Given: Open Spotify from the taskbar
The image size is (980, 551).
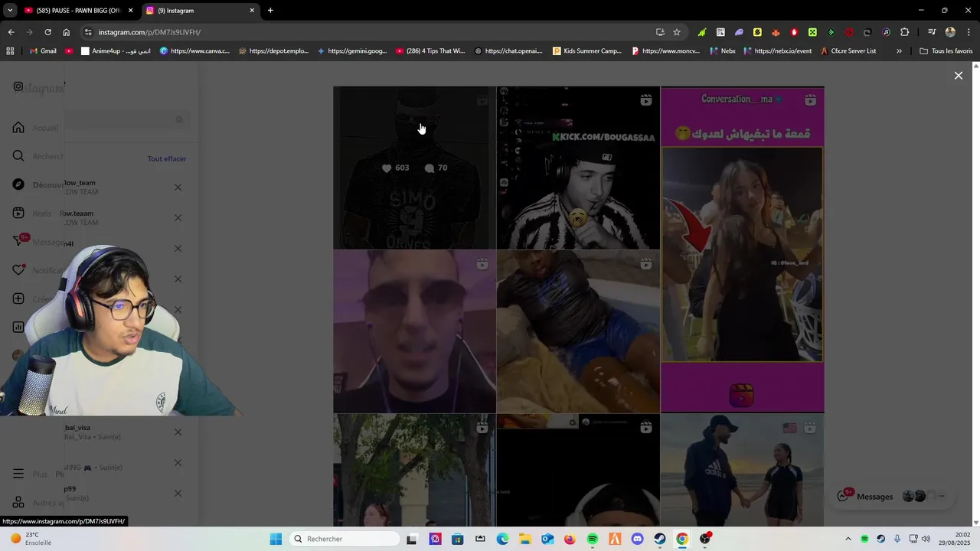Looking at the screenshot, I should point(592,539).
